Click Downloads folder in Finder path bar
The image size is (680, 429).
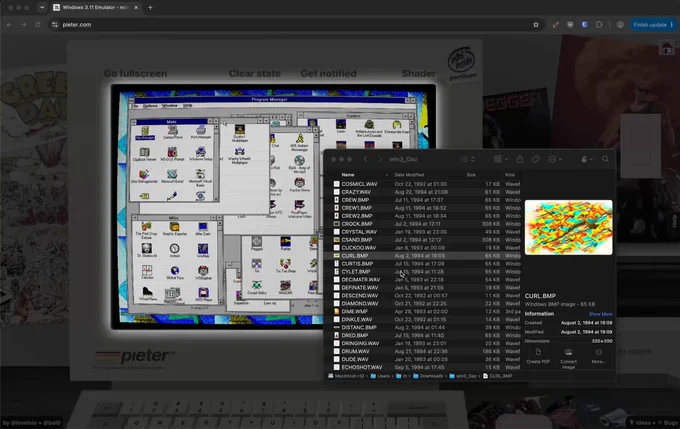pyautogui.click(x=428, y=376)
